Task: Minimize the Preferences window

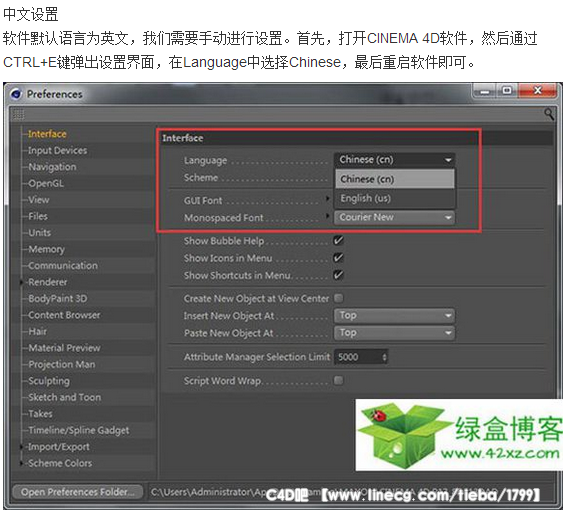Action: tap(484, 91)
